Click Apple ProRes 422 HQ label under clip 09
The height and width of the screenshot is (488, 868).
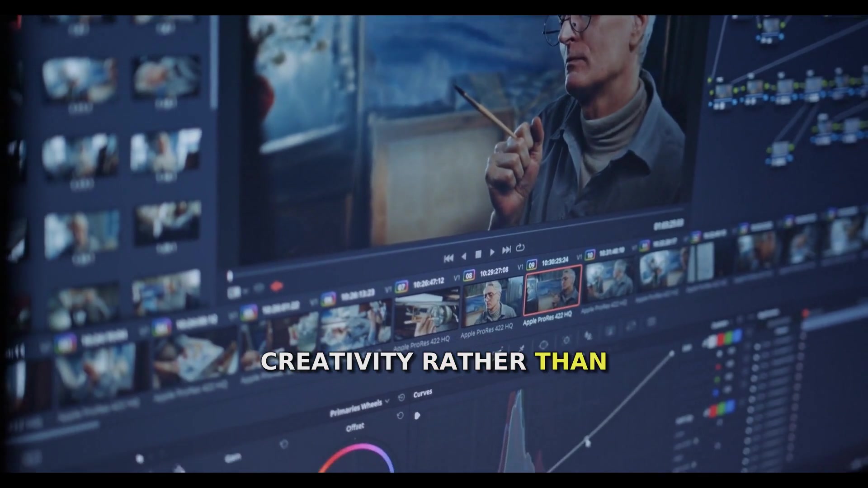[x=547, y=318]
